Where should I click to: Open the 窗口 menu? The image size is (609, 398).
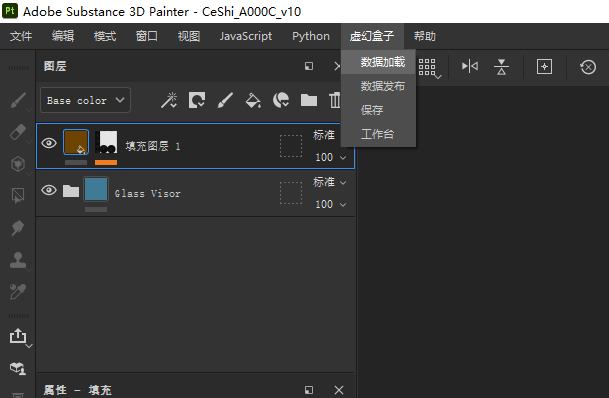[147, 36]
